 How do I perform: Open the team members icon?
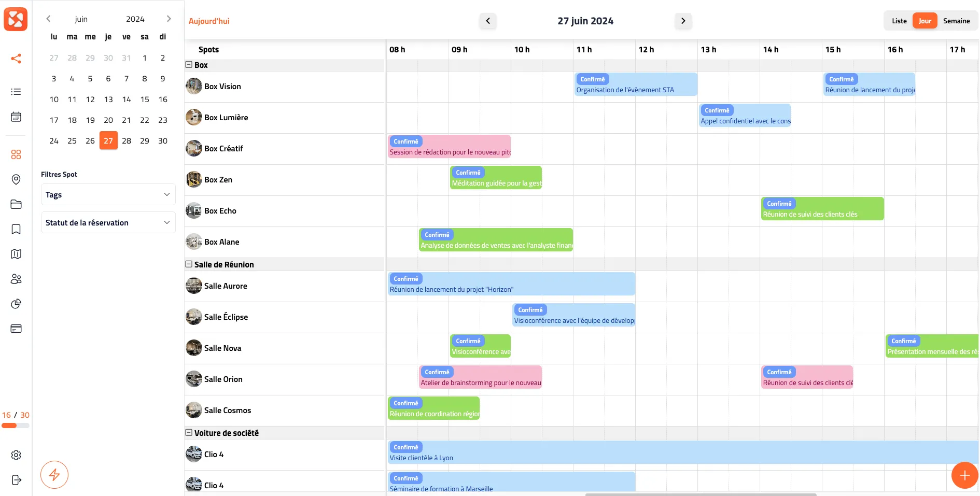(16, 279)
